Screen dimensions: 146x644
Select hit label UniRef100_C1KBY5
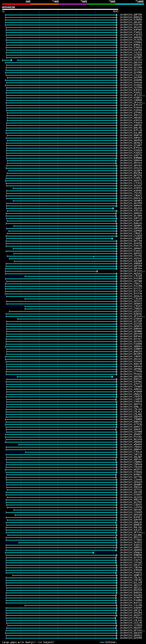point(131,399)
